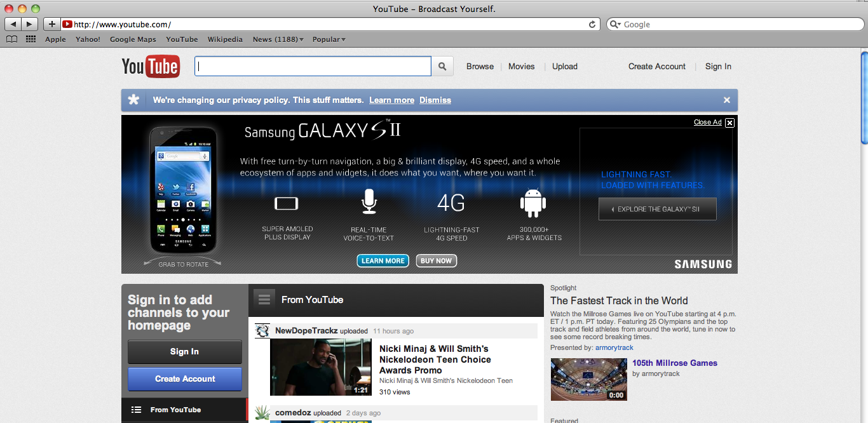Image resolution: width=868 pixels, height=423 pixels.
Task: Click the 4G Lightning-Fast speed icon
Action: click(451, 203)
